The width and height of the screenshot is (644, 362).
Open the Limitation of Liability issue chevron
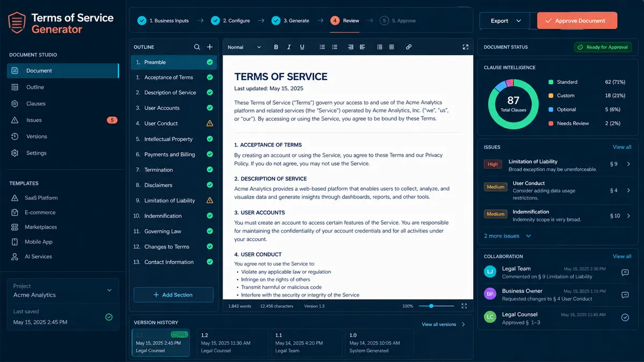pos(628,164)
